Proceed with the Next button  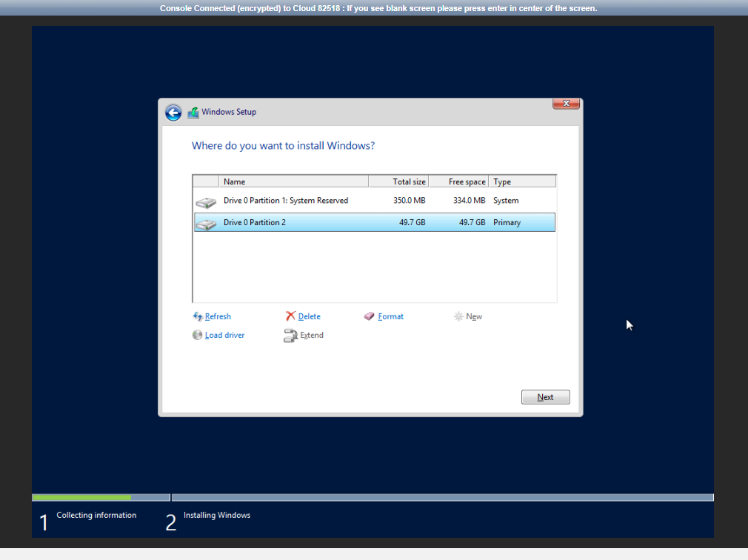(545, 397)
